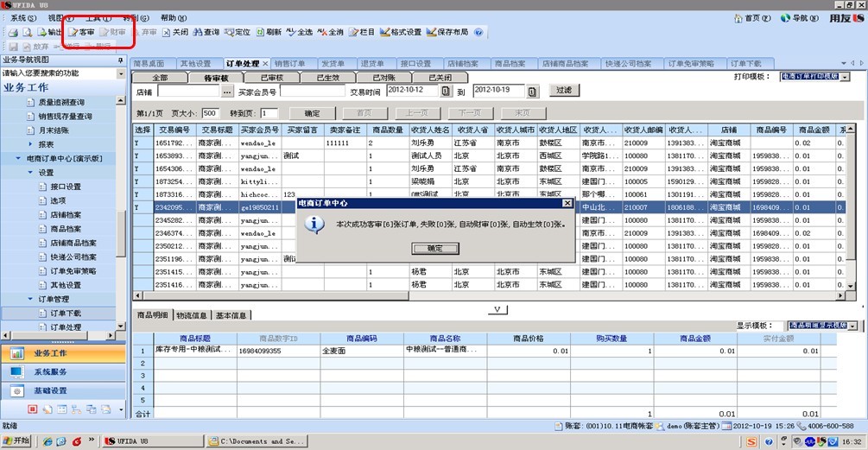The width and height of the screenshot is (868, 450).
Task: Toggle selection for order row 1651792
Action: (143, 143)
